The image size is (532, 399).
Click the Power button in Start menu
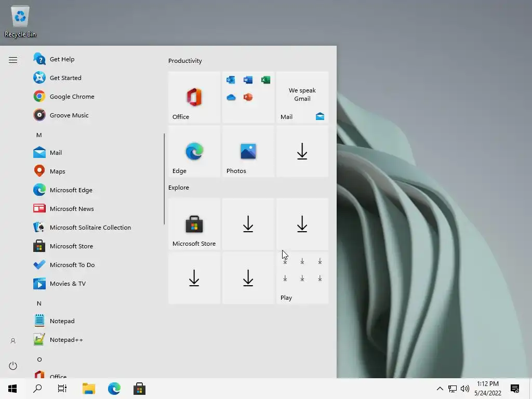coord(13,366)
